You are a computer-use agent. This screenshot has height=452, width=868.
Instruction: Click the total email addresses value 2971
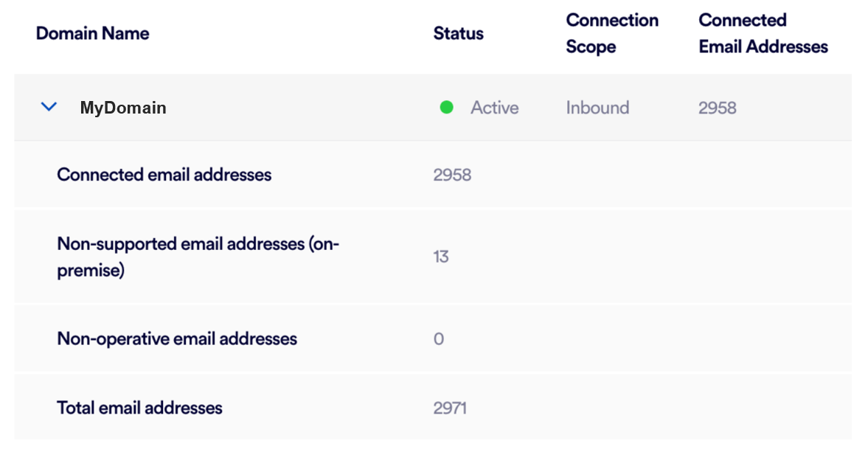(x=450, y=408)
